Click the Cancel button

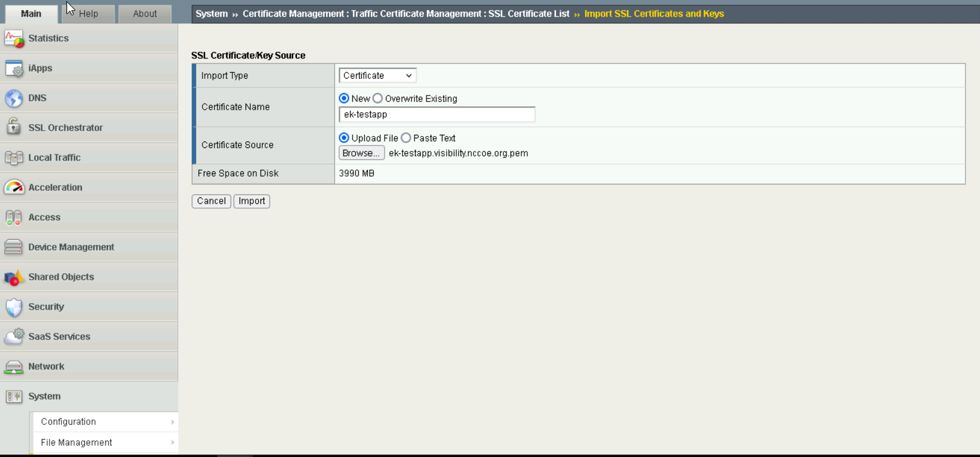coord(211,201)
